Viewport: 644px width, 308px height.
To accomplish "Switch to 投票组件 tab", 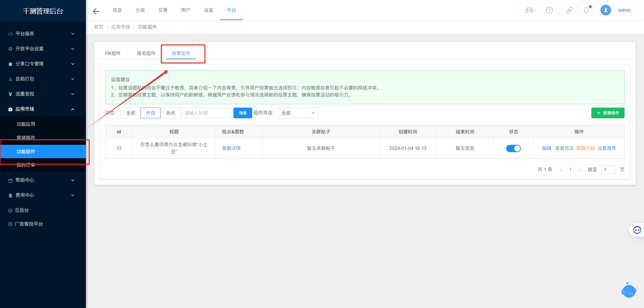I will click(181, 53).
